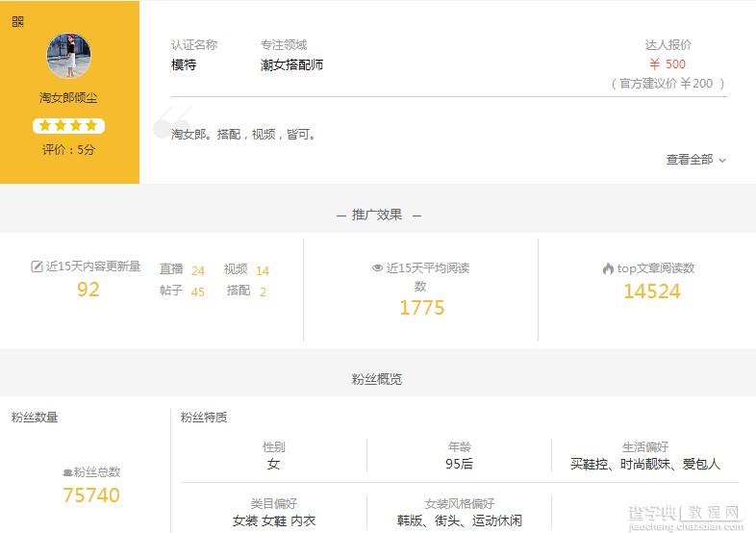The width and height of the screenshot is (756, 533).
Task: Click the username 淘女郎倾尘
Action: pyautogui.click(x=68, y=98)
